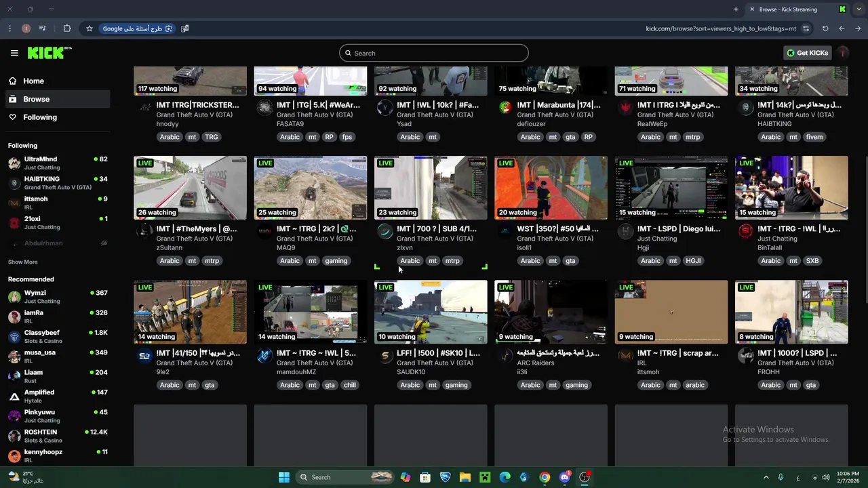
Task: Open Wymzi recommended channel
Action: click(x=58, y=297)
